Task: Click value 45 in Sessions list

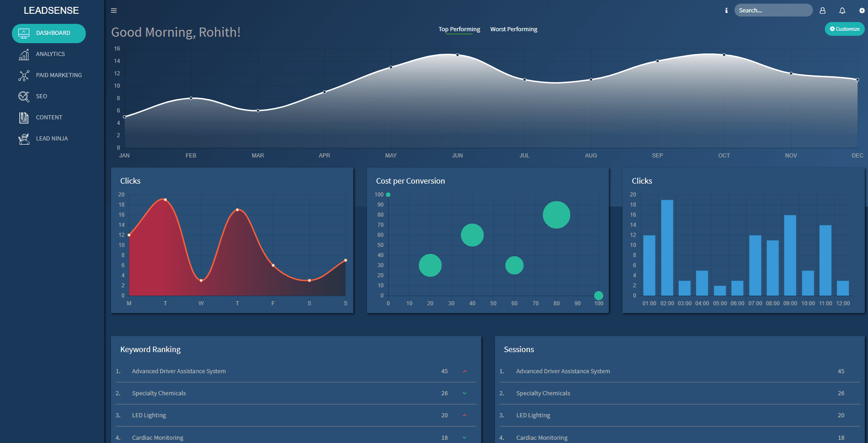Action: pyautogui.click(x=841, y=371)
